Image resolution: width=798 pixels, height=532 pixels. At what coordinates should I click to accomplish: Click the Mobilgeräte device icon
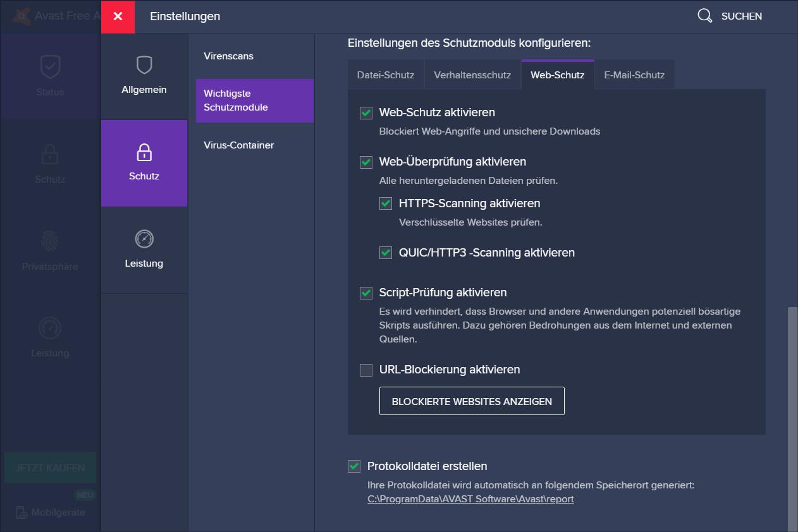21,512
